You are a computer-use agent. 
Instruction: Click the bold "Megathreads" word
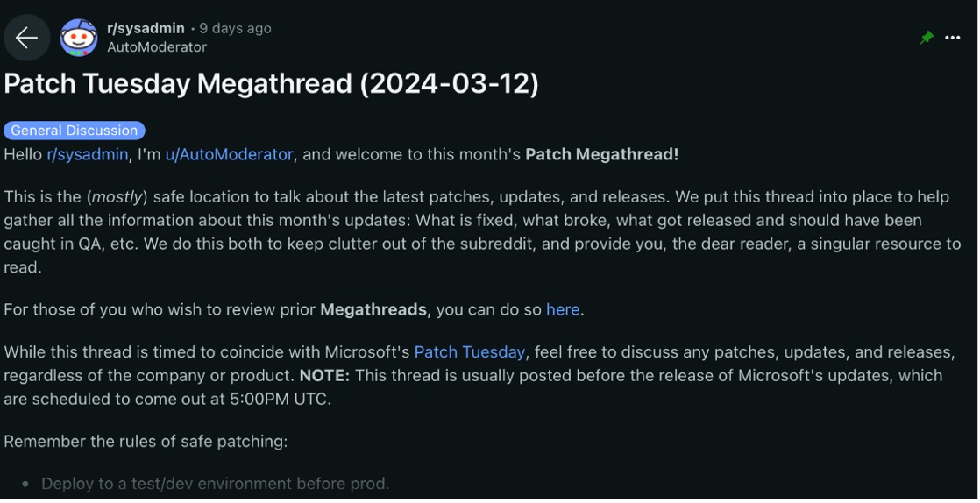[373, 309]
